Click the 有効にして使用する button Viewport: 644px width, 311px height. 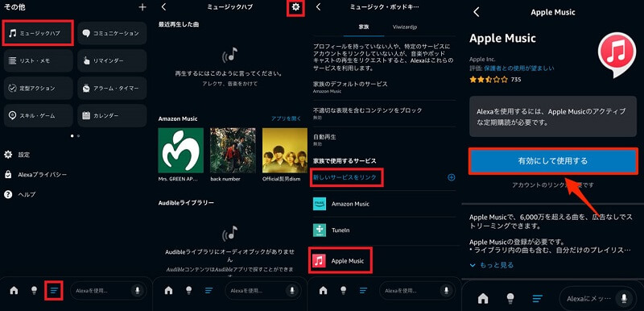pyautogui.click(x=553, y=160)
